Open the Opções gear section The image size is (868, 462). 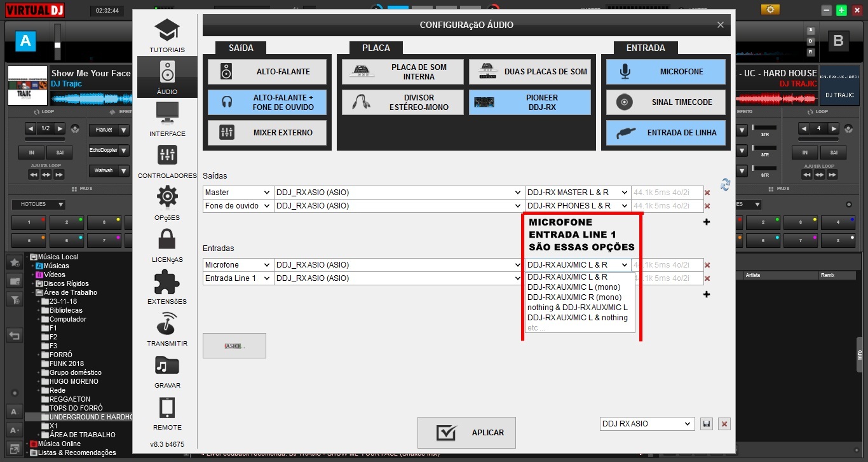[167, 203]
